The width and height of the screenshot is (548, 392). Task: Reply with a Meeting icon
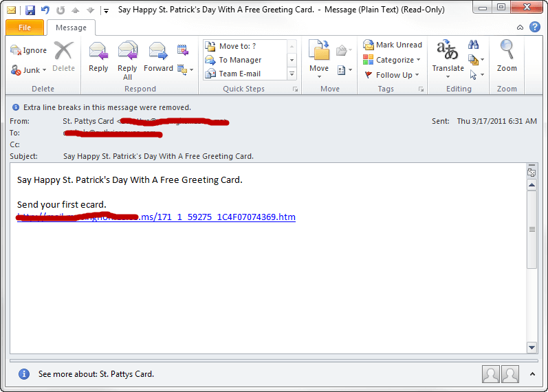click(x=183, y=50)
